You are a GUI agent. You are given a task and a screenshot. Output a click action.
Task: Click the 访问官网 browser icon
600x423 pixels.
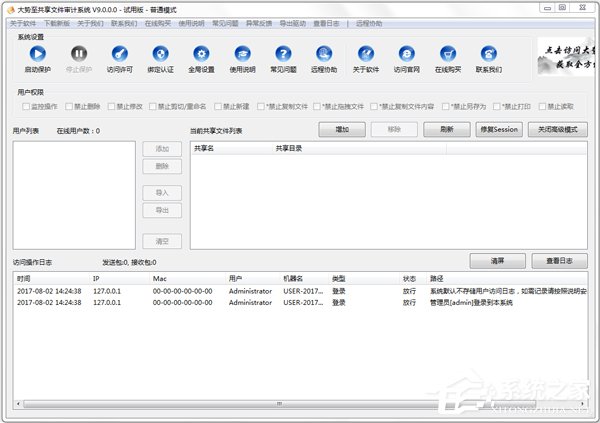(407, 54)
